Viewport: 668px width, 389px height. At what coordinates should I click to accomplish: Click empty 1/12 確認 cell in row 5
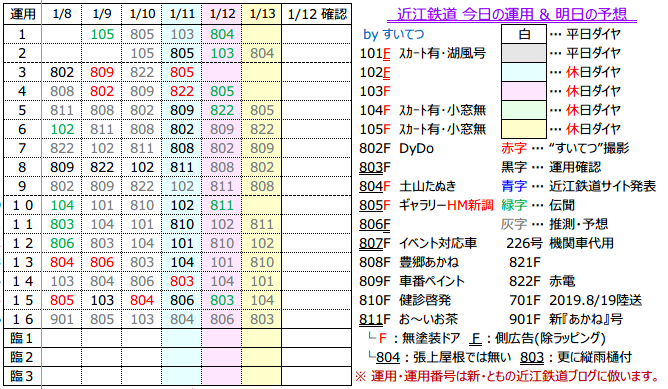coord(317,110)
